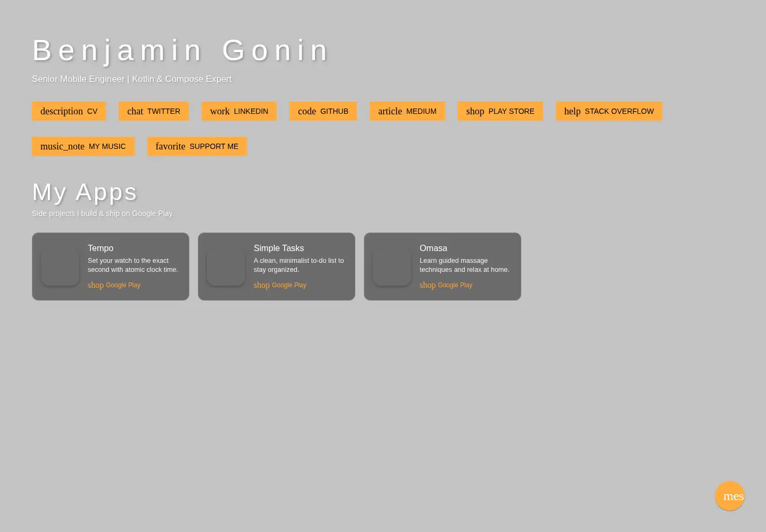This screenshot has width=766, height=532.
Task: Visit the Omasa Google Play link
Action: point(446,285)
